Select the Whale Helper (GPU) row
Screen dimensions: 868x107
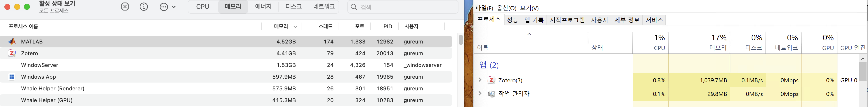pos(226,100)
